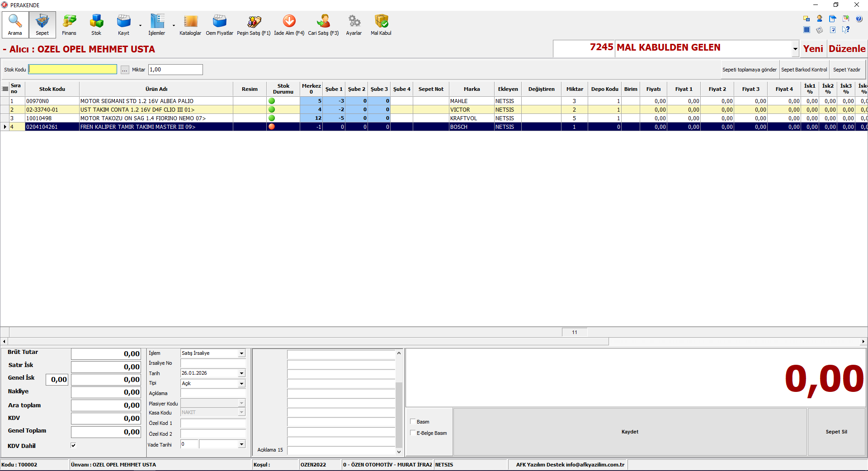
Task: Check the E-Belge Basım option
Action: 413,433
